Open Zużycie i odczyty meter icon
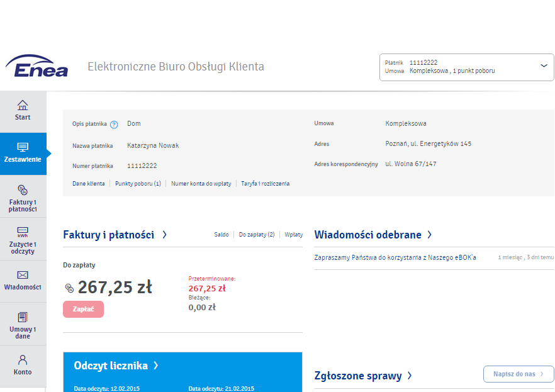 click(23, 232)
